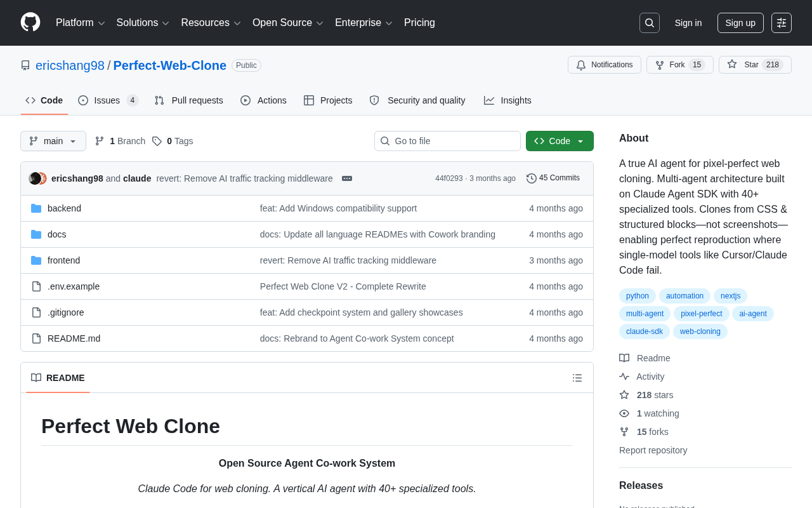This screenshot has height=508, width=812.
Task: Open the frontend folder icon
Action: point(36,260)
